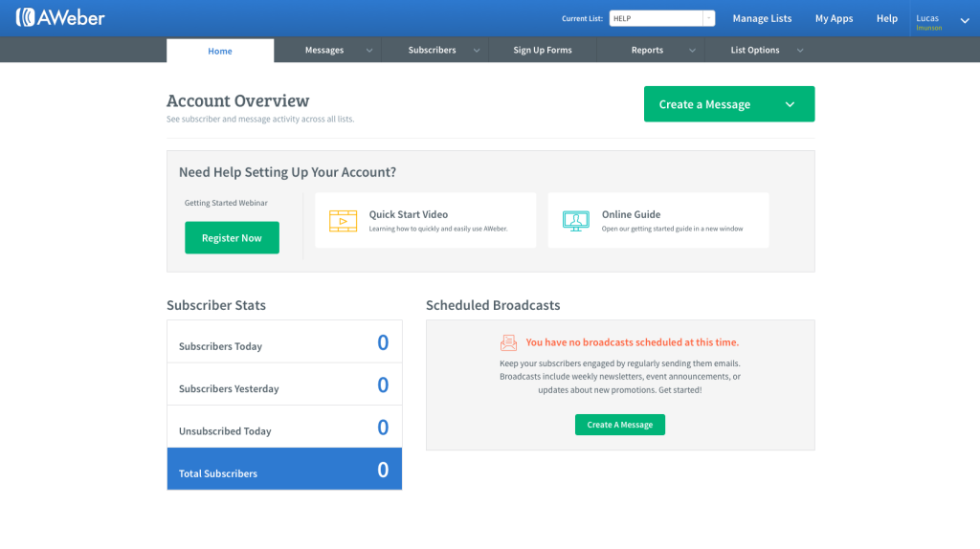Viewport: 980px width, 549px height.
Task: Select the Unsubscribed Today row
Action: [x=284, y=428]
